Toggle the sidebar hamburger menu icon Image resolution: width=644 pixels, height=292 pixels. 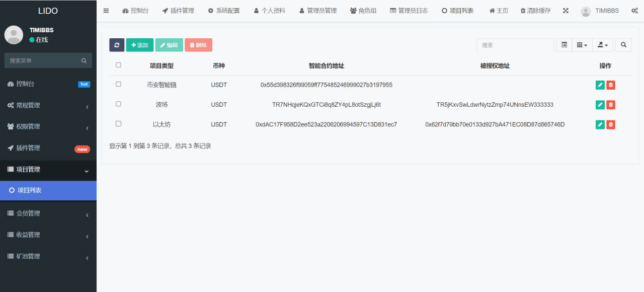pos(106,11)
